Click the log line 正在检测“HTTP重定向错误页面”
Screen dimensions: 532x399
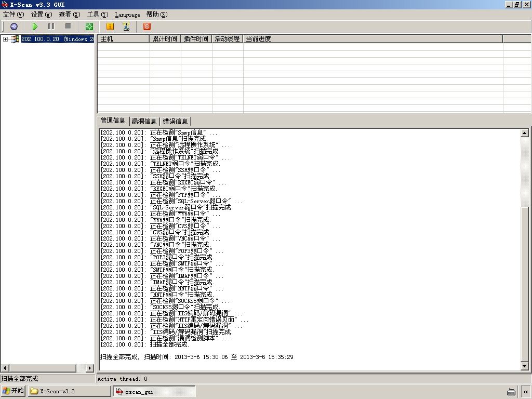[x=175, y=320]
